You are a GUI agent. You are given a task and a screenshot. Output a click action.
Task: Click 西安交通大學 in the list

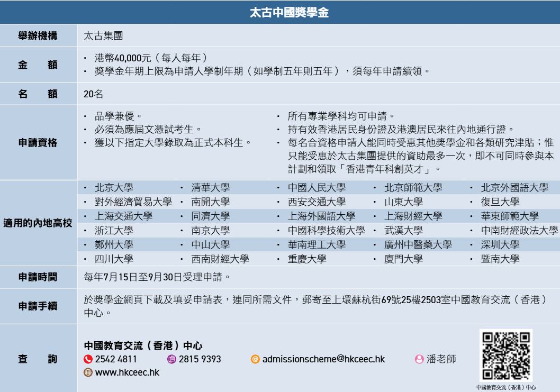[x=317, y=202]
